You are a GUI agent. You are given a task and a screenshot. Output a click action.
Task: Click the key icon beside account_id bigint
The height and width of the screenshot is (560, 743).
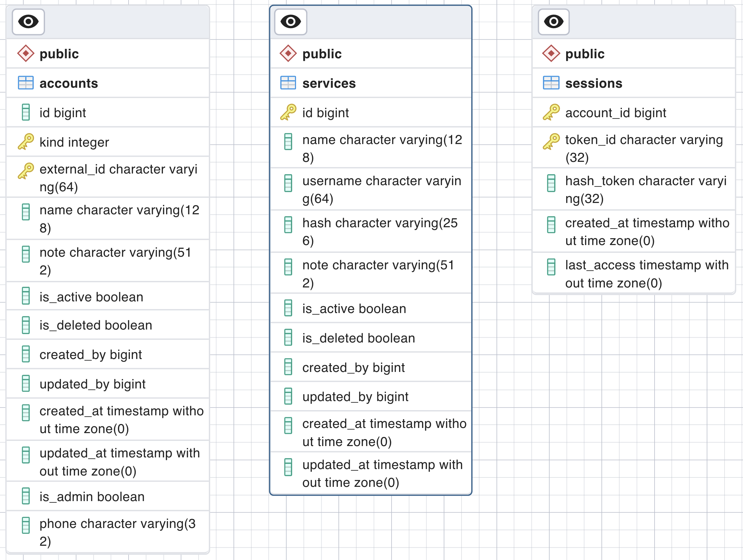(x=551, y=112)
